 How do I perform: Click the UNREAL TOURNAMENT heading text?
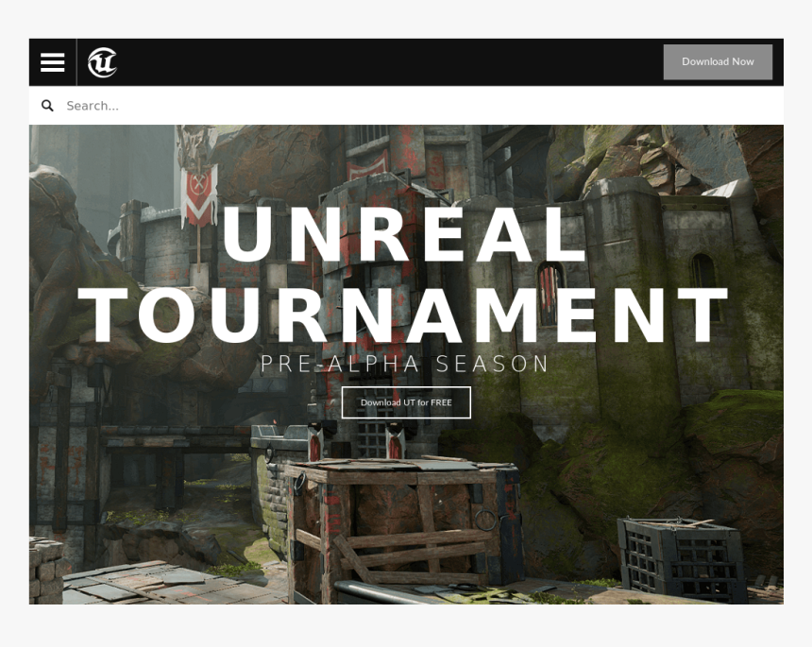pyautogui.click(x=404, y=274)
